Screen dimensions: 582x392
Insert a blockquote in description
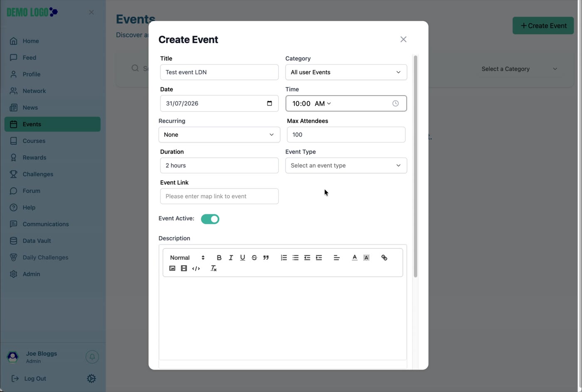(266, 257)
